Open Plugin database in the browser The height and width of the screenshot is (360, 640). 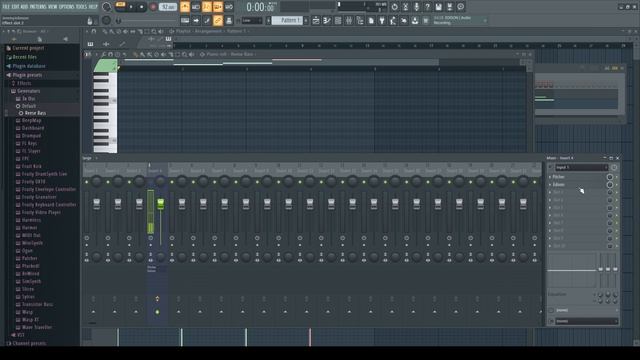29,66
